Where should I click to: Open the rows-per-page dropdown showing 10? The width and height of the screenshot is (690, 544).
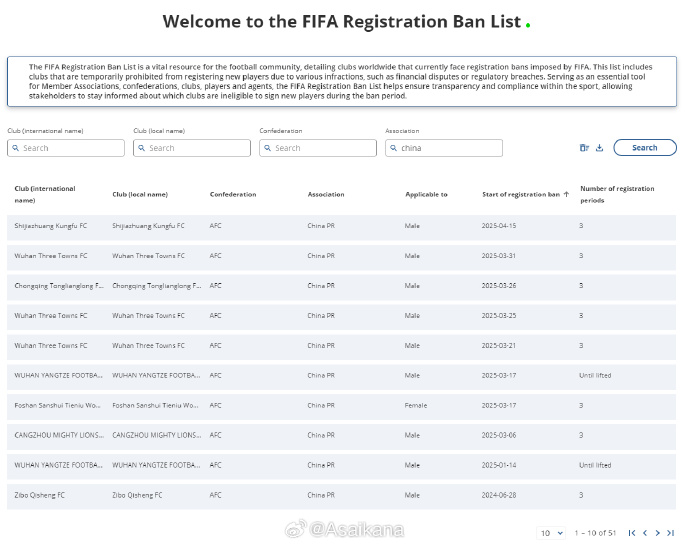click(551, 533)
